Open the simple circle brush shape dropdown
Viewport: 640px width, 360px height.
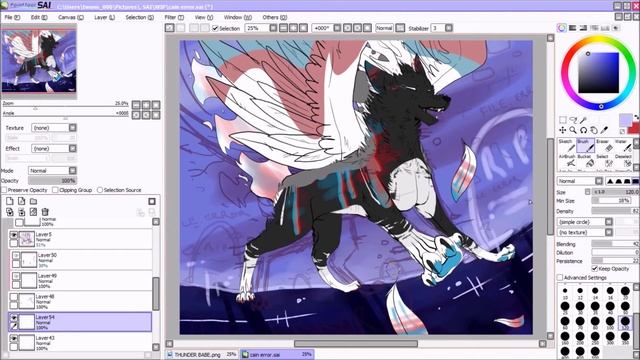pos(585,222)
